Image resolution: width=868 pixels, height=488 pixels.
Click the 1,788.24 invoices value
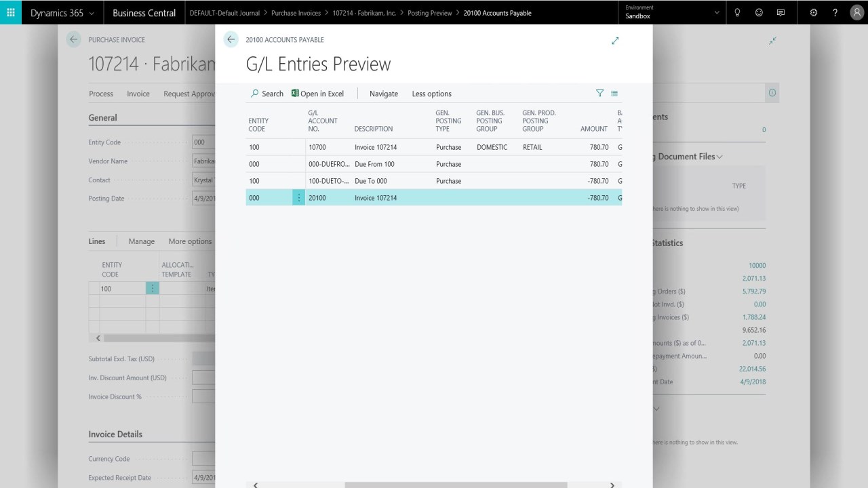[754, 317]
